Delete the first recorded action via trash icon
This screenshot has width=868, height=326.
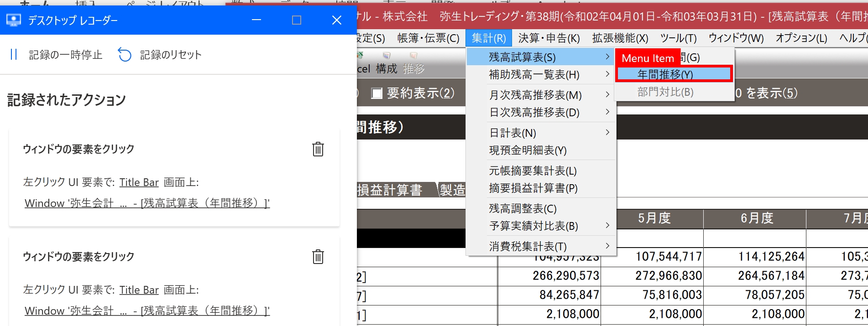pyautogui.click(x=318, y=149)
